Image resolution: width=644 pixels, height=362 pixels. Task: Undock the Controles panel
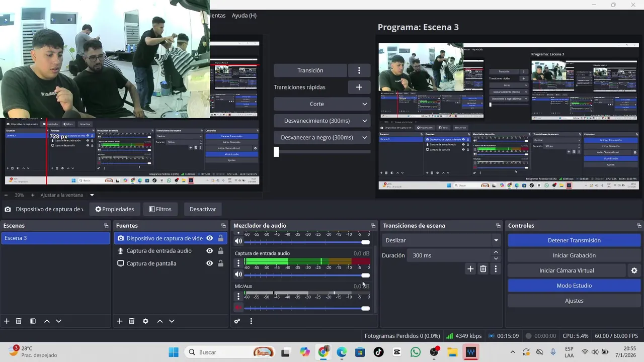639,226
